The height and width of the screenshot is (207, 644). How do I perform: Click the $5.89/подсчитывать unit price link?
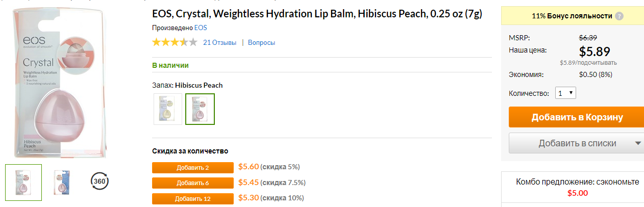click(588, 63)
